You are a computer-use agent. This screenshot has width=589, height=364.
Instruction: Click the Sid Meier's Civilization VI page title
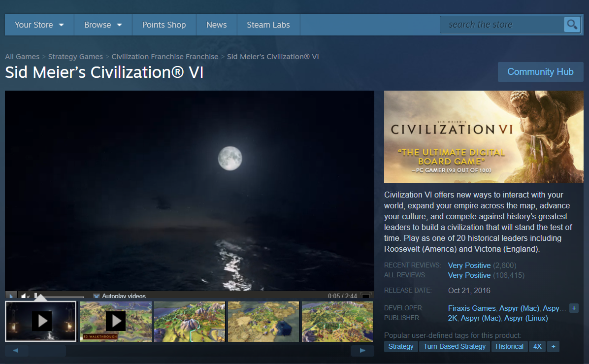[x=104, y=72]
